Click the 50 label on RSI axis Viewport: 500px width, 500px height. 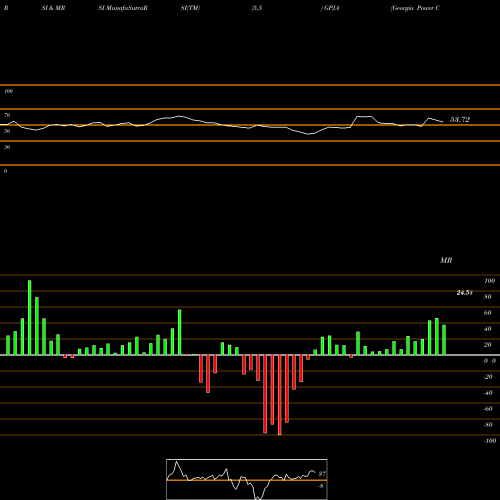pyautogui.click(x=7, y=131)
